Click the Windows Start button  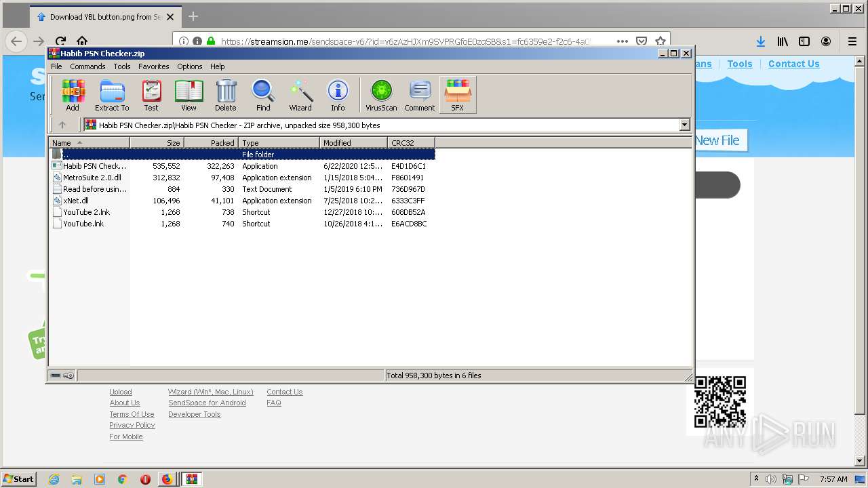[19, 479]
